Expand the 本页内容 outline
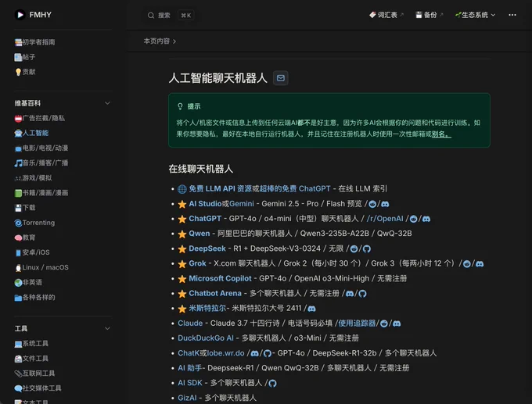 160,41
